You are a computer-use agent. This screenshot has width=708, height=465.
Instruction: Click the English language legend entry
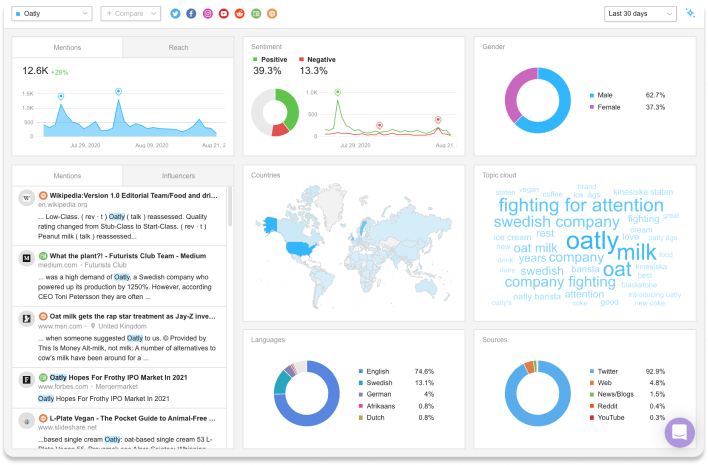click(x=396, y=371)
